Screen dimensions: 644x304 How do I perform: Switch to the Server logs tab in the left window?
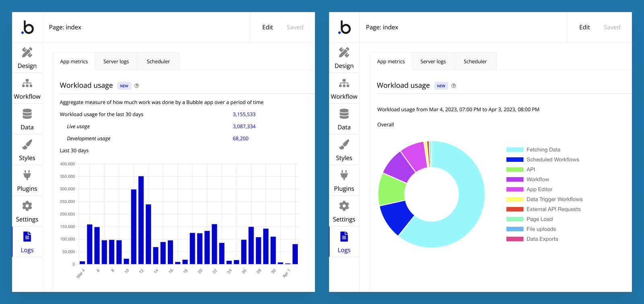pos(116,62)
